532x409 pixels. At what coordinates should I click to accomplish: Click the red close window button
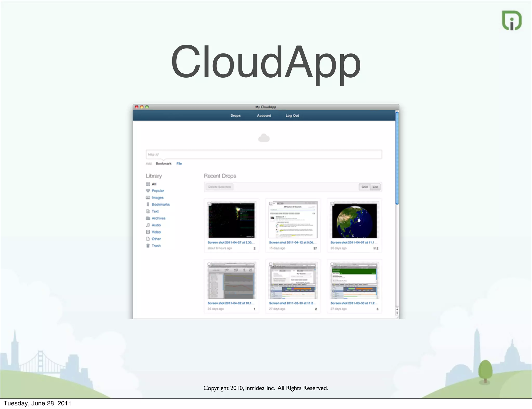pos(137,107)
